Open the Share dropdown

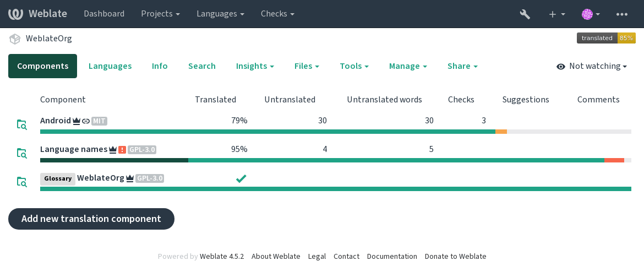pos(462,66)
